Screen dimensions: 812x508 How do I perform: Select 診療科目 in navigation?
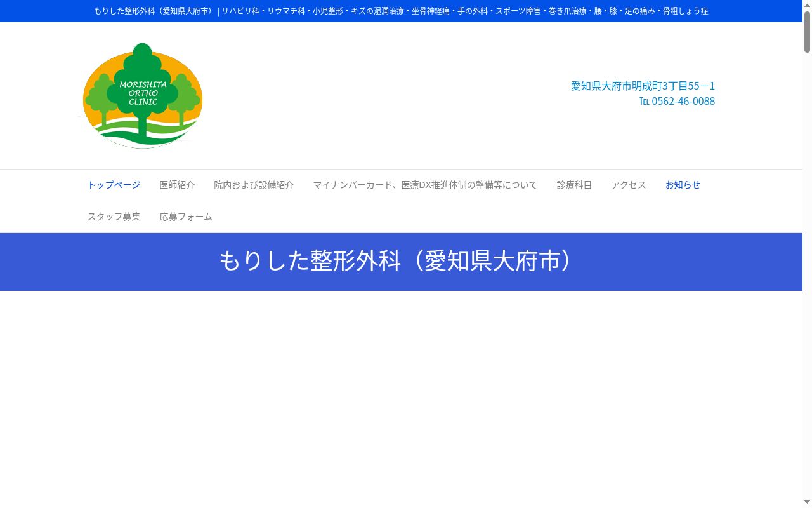pyautogui.click(x=574, y=185)
